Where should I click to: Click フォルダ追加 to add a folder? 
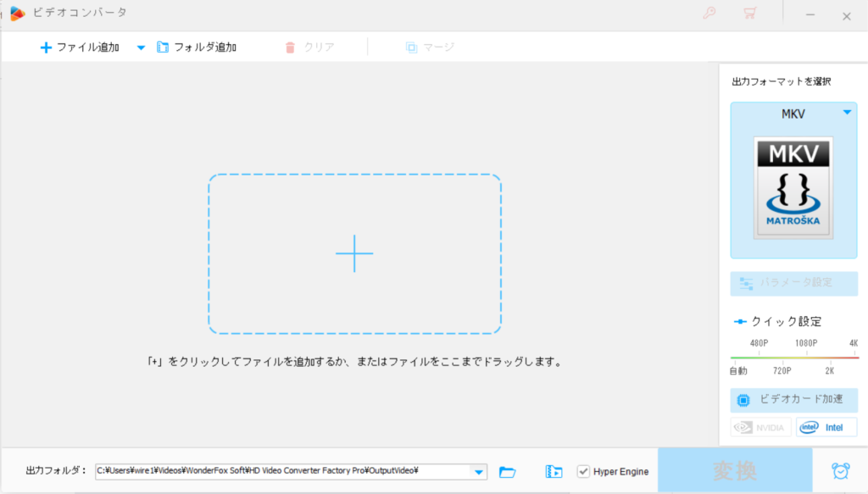pyautogui.click(x=197, y=47)
